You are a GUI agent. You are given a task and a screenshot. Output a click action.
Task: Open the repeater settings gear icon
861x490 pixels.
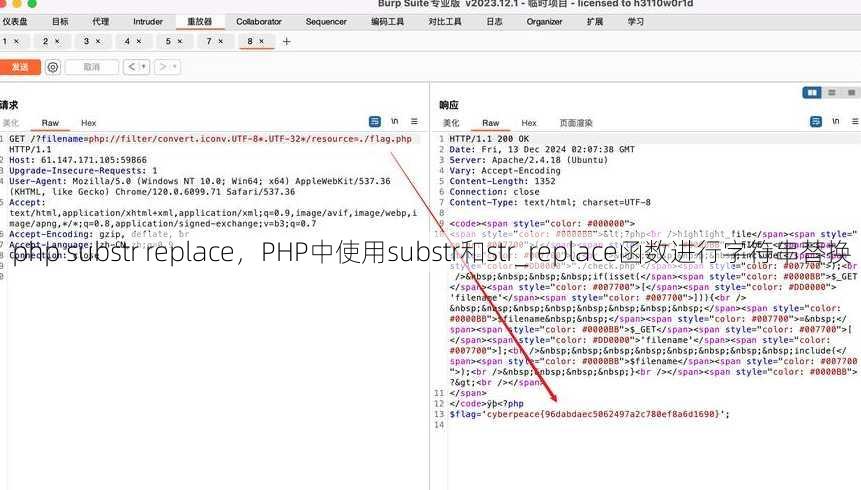(x=53, y=67)
